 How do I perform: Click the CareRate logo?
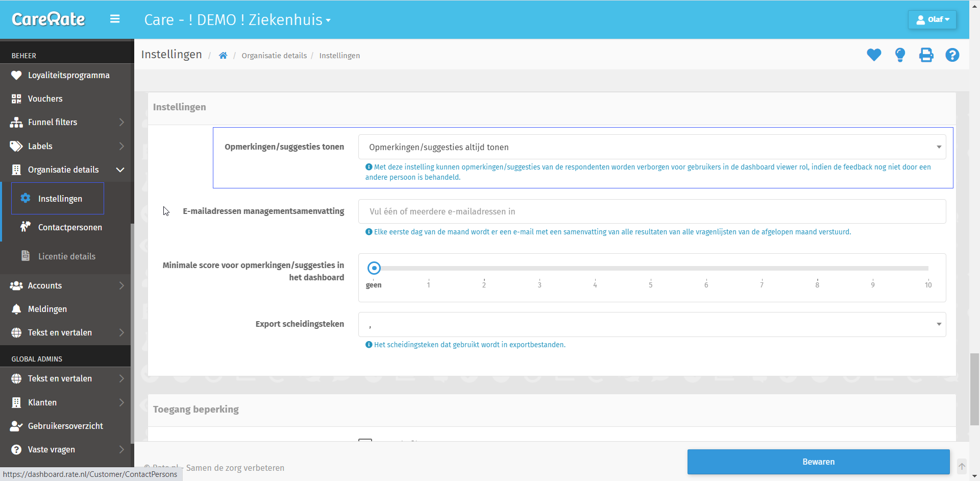(48, 19)
